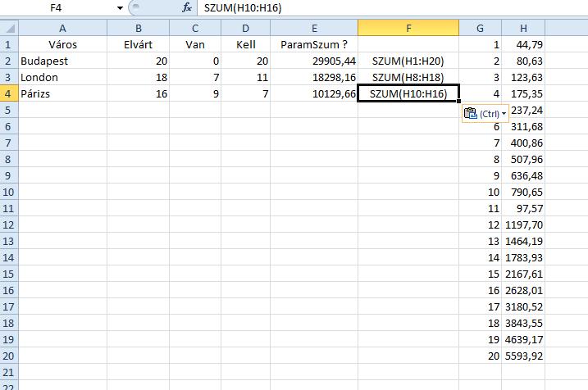Click the cell with value 400,86
Viewport: 588px width, 390px height.
(523, 143)
